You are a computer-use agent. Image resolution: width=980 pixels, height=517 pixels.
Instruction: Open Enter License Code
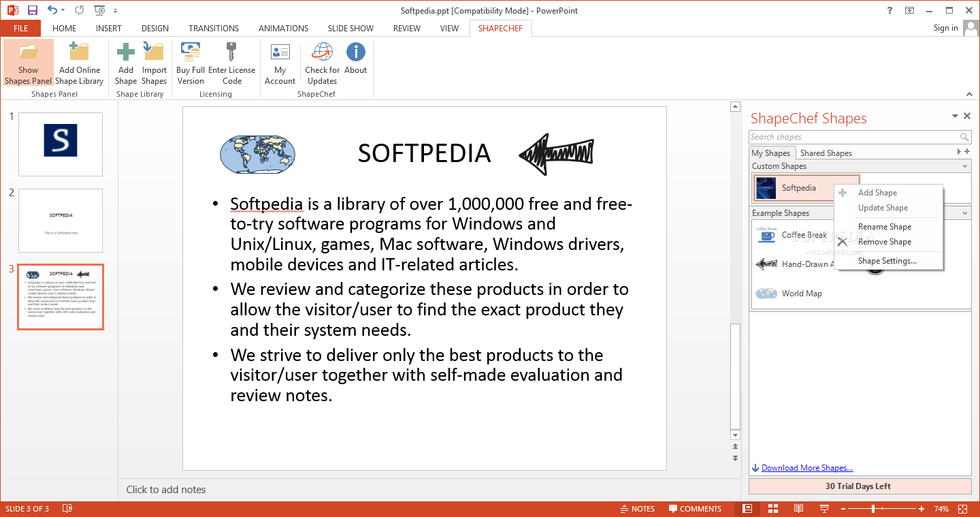pos(232,63)
